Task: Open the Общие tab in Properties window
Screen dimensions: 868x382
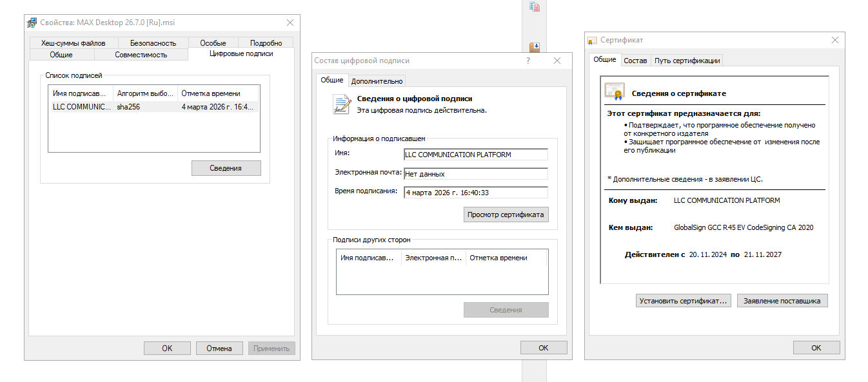Action: 61,55
